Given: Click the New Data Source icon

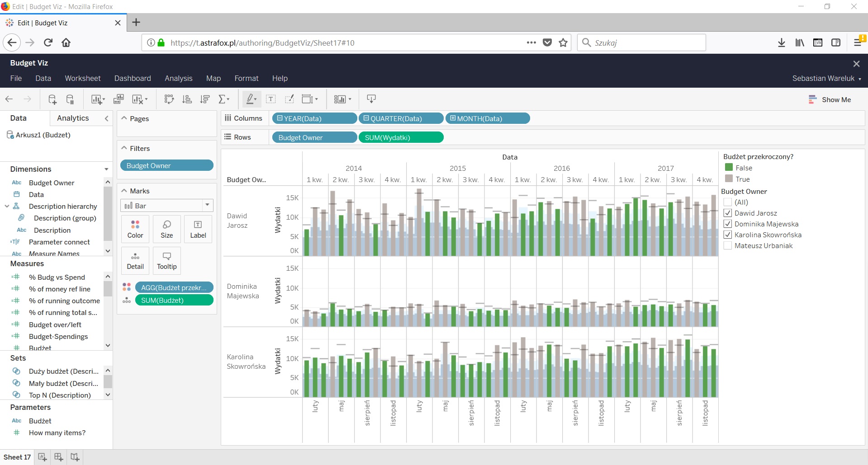Looking at the screenshot, I should pos(52,99).
